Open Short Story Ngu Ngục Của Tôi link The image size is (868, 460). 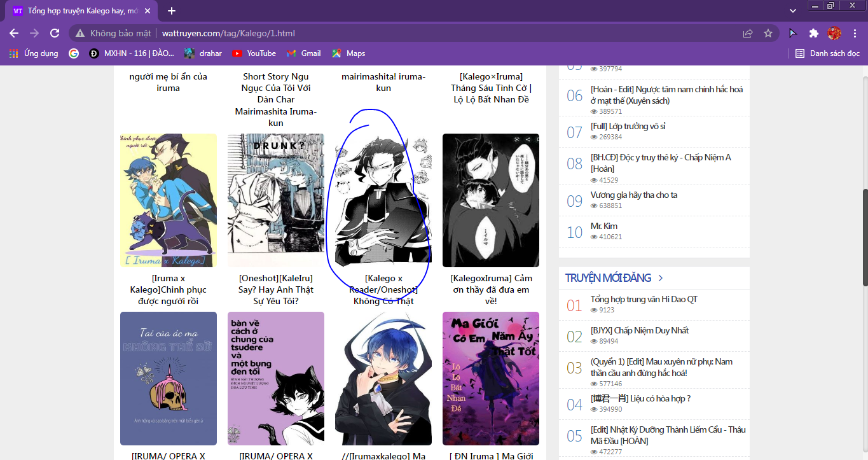[x=276, y=100]
